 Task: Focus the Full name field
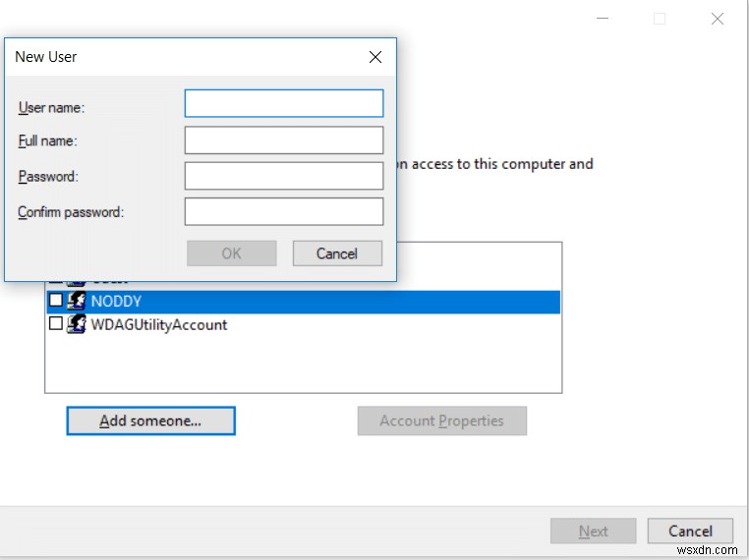[284, 140]
